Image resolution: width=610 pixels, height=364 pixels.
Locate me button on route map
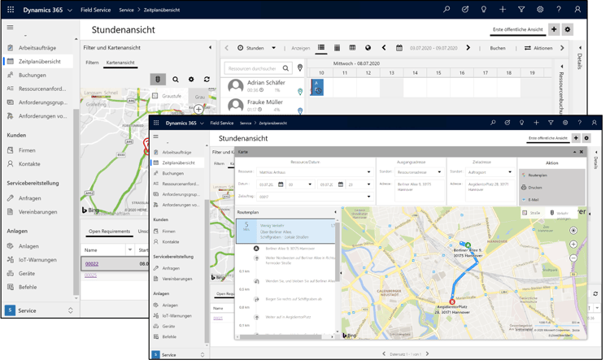[x=573, y=231]
